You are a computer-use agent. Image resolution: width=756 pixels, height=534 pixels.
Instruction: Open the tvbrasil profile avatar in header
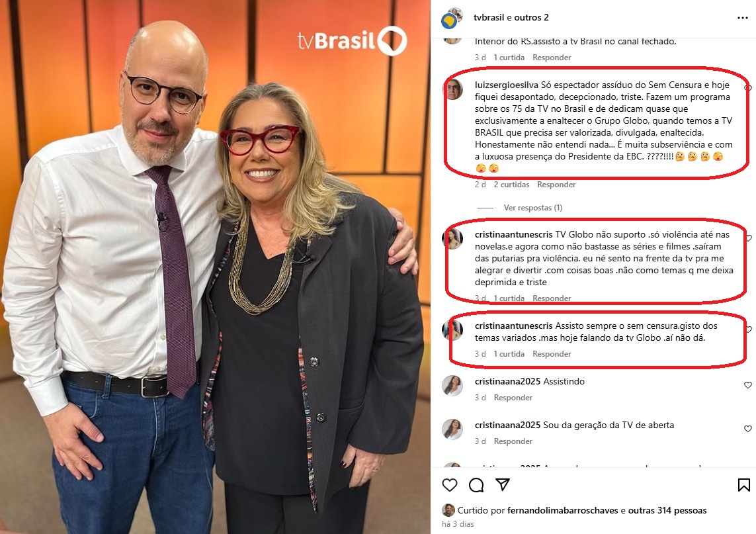point(452,19)
